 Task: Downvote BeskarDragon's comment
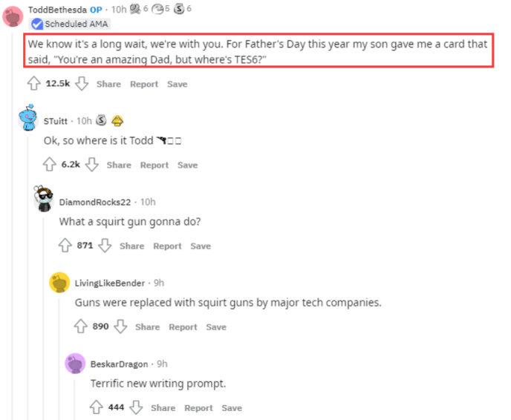click(136, 407)
